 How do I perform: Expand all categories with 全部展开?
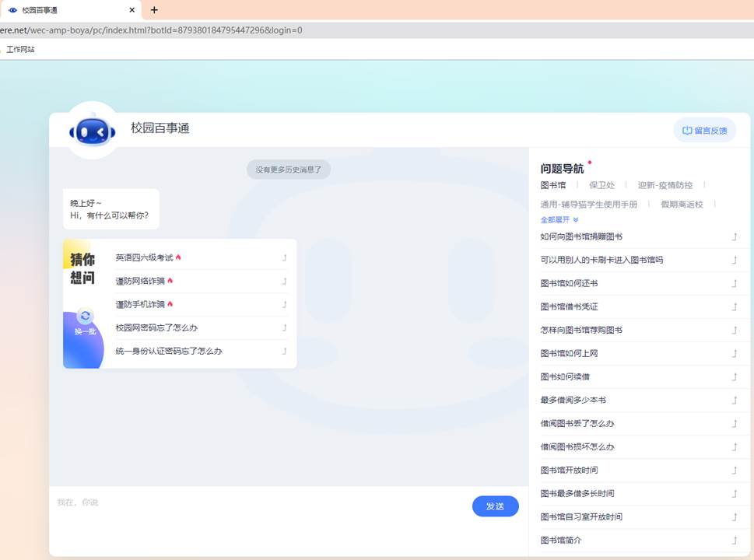click(x=559, y=220)
